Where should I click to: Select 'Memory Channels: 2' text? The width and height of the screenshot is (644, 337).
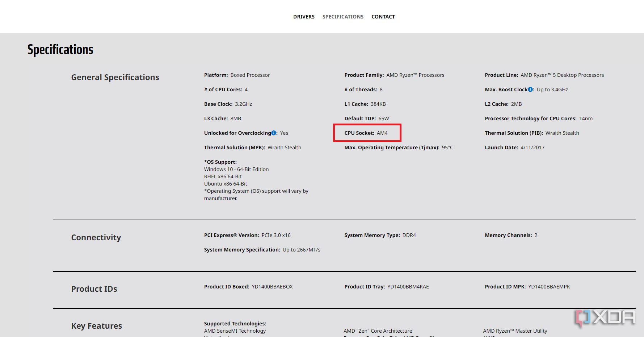511,235
